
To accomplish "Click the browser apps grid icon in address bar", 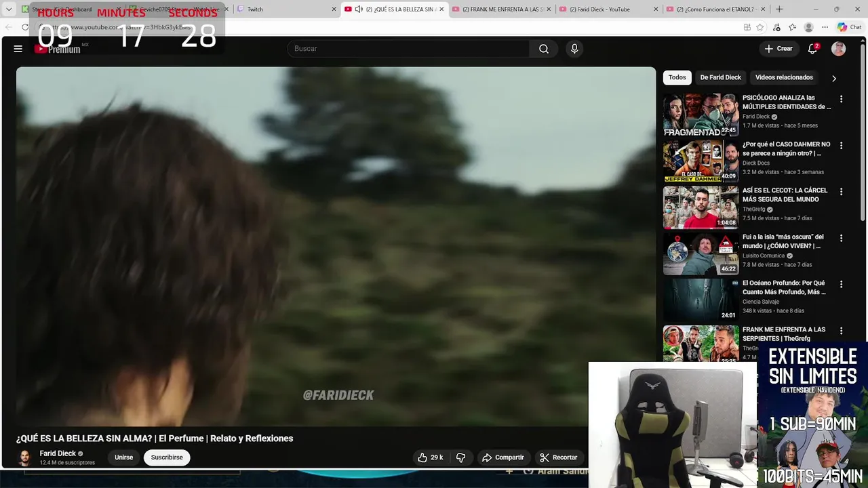I will [747, 27].
